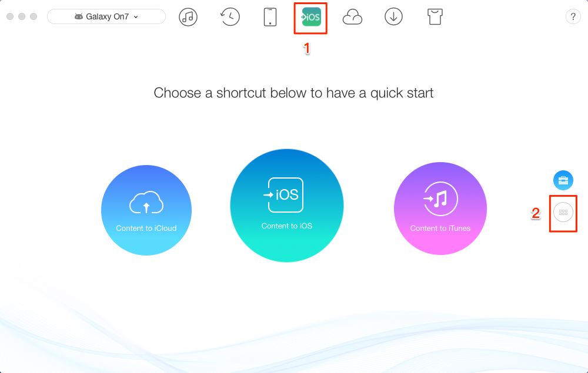Choose Content to iTunes shortcut
Viewport: 588px width, 373px height.
coord(440,209)
